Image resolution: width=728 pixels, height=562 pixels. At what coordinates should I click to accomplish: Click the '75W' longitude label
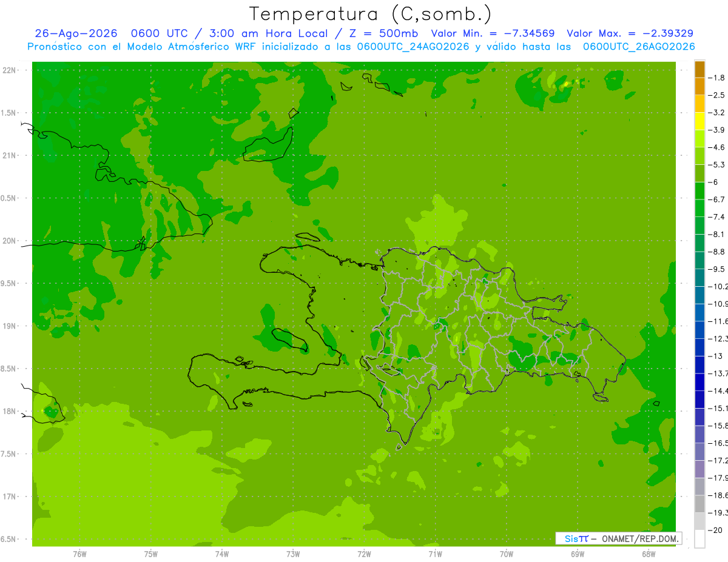(150, 554)
